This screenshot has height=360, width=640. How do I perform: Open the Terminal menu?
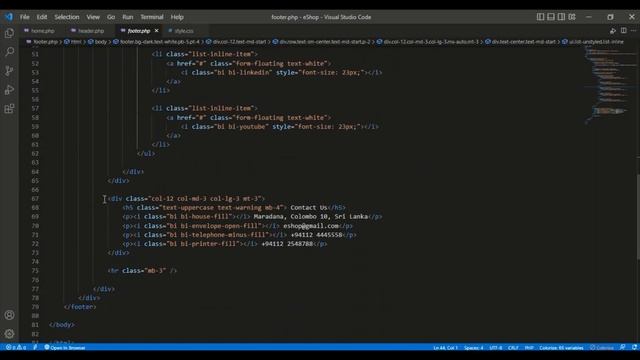pos(151,17)
